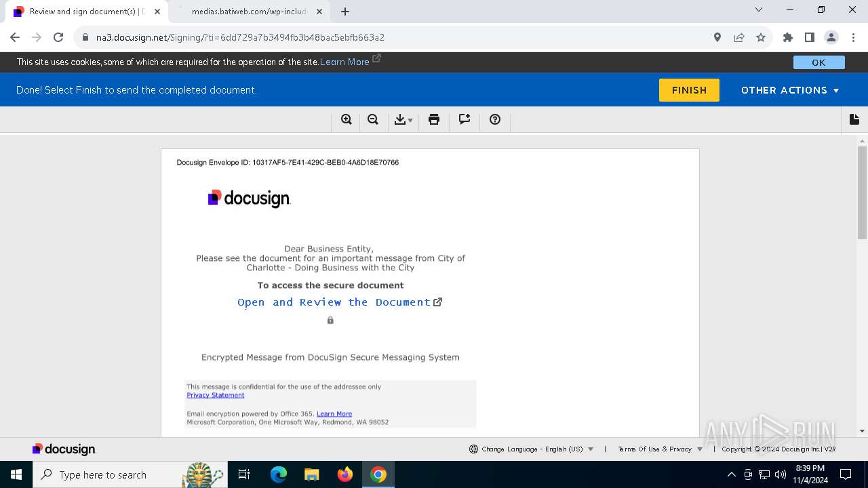Viewport: 868px width, 488px height.
Task: Open the Chrome profile avatar
Action: (x=831, y=37)
